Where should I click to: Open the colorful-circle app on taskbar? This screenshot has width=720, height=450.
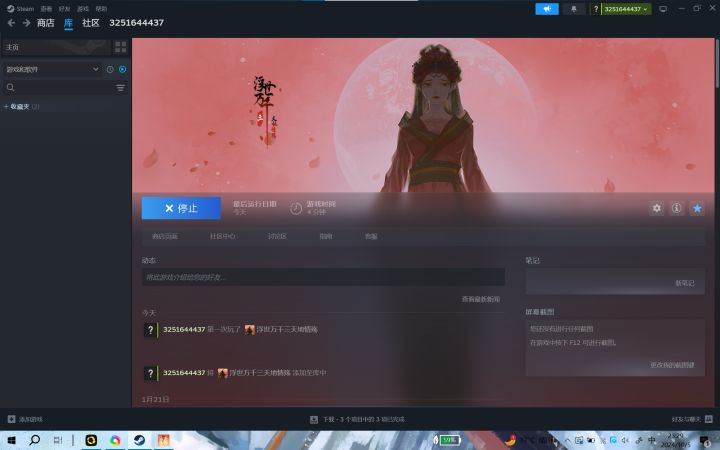click(115, 440)
